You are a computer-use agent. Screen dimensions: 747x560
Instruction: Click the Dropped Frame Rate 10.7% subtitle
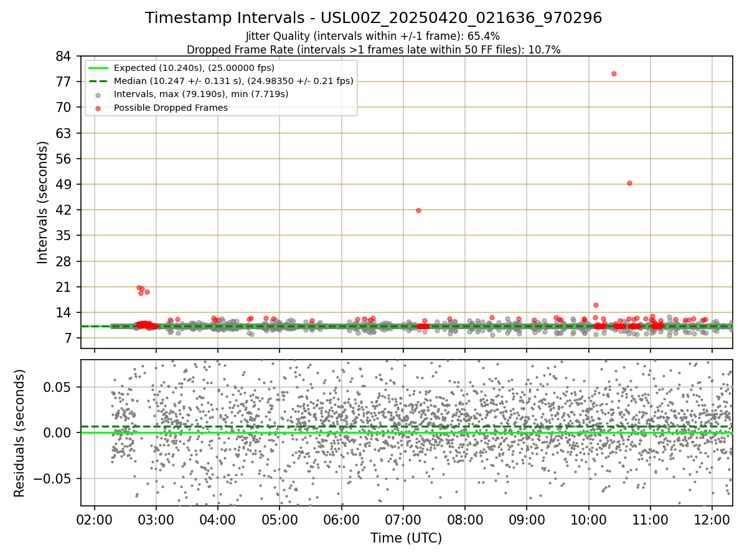click(x=374, y=50)
